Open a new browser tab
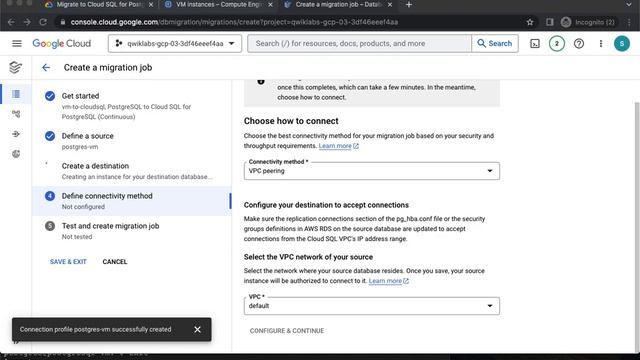Viewport: 640px width, 360px height. click(x=409, y=4)
